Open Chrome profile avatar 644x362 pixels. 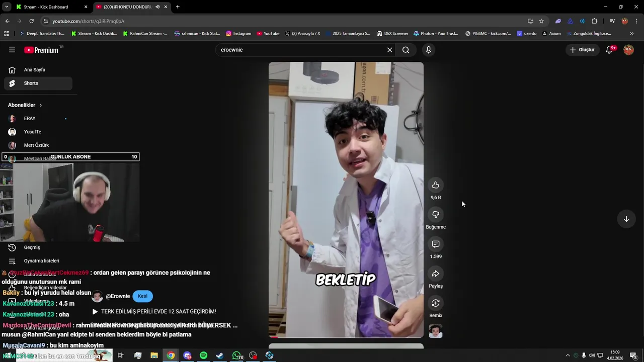pos(624,21)
